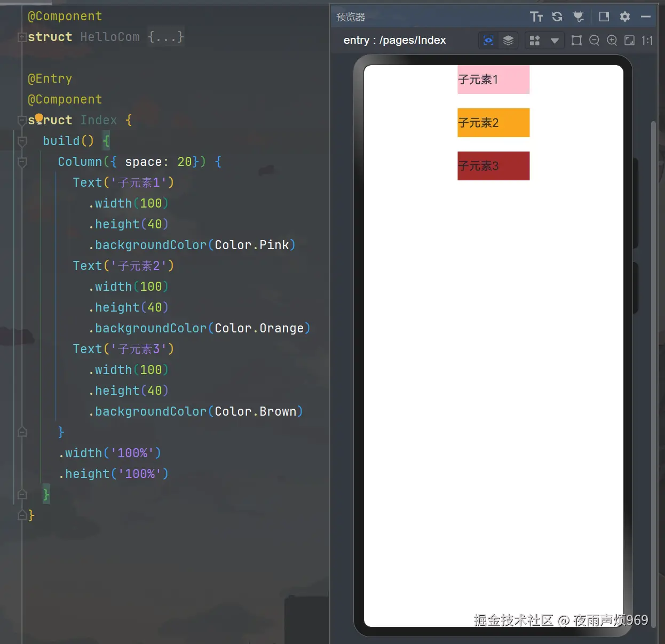Hide the previewer panel with minus icon
The width and height of the screenshot is (665, 644).
(x=646, y=17)
